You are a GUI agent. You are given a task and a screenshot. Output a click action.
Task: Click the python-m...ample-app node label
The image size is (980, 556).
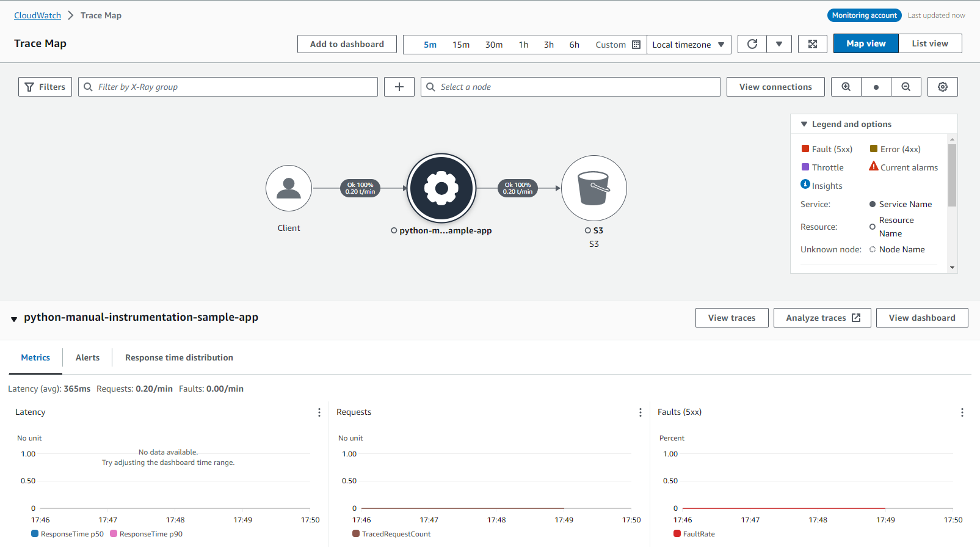(445, 230)
